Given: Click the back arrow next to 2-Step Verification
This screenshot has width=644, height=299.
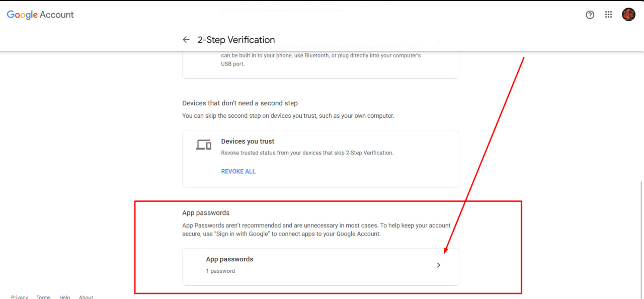Looking at the screenshot, I should click(x=186, y=39).
